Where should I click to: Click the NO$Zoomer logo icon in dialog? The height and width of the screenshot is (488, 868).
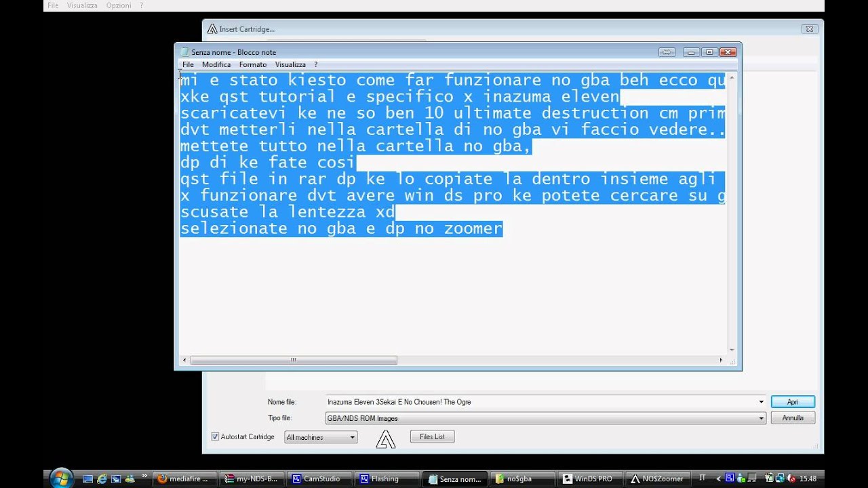(386, 439)
